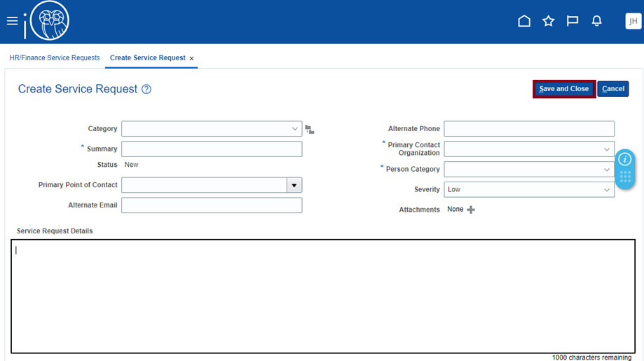Viewport: 644px width, 361px height.
Task: Expand the Person Category dropdown
Action: [607, 170]
